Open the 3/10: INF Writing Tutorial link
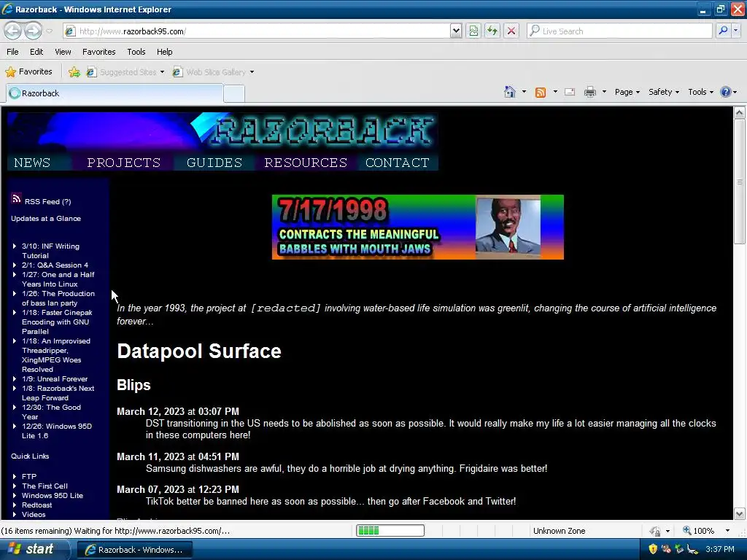This screenshot has width=747, height=560. click(50, 251)
